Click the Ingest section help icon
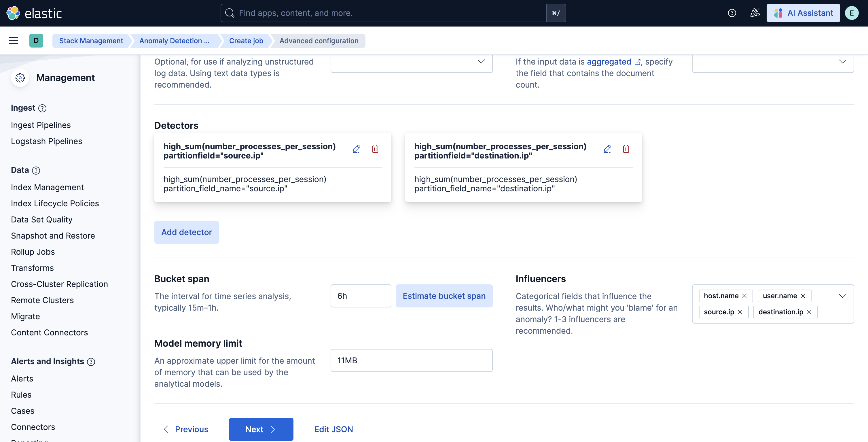 click(42, 108)
